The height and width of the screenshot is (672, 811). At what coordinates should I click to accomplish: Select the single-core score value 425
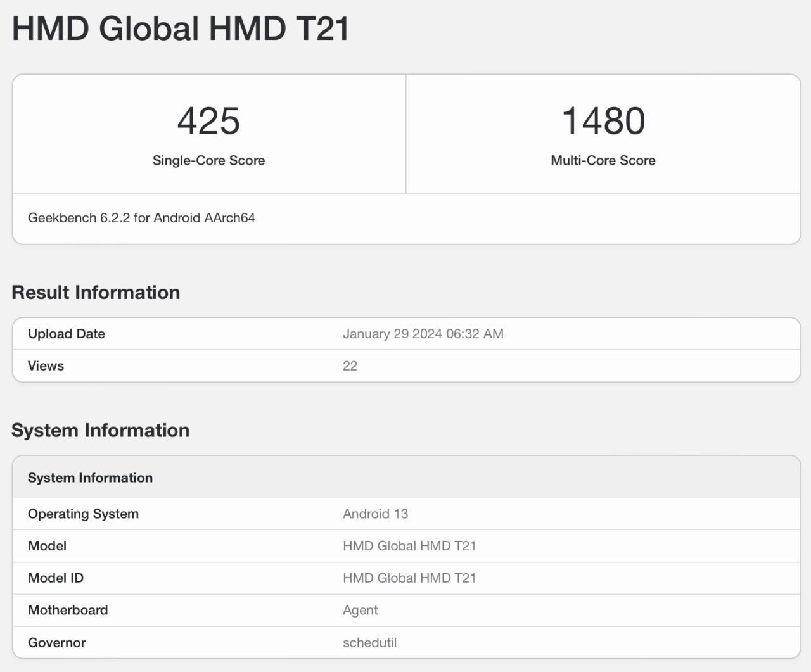(x=208, y=121)
